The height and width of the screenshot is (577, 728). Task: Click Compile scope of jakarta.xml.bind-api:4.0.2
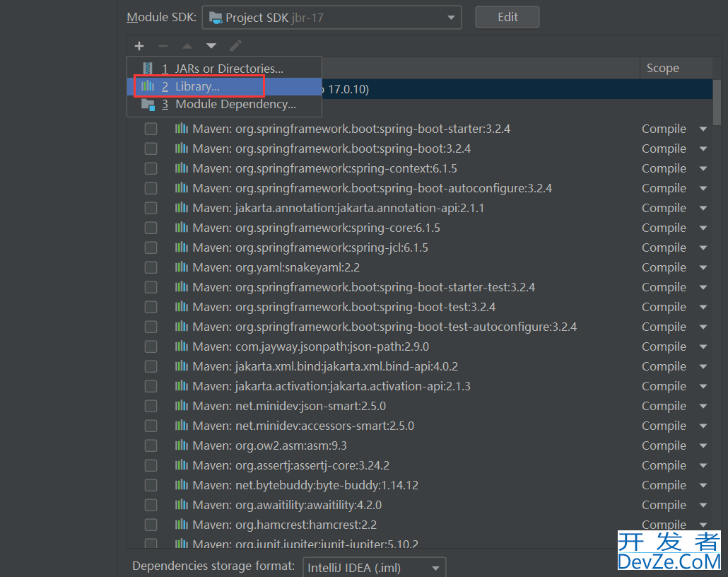pyautogui.click(x=664, y=366)
